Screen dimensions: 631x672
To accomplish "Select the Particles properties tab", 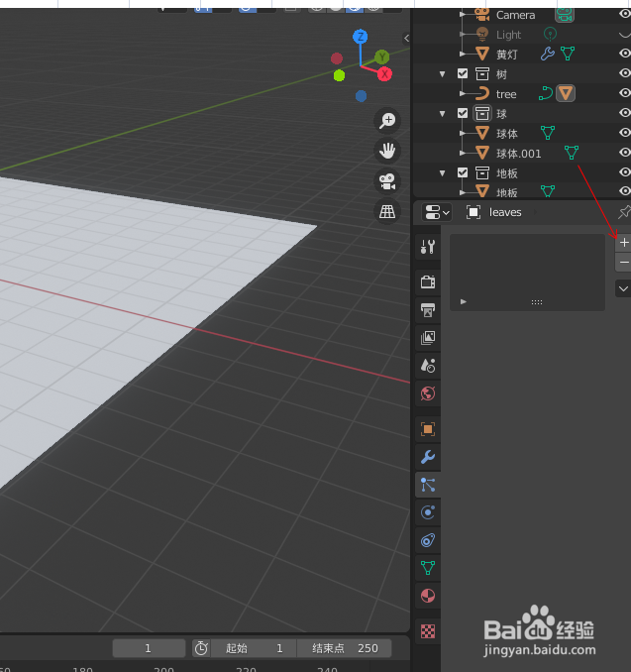I will coord(428,485).
